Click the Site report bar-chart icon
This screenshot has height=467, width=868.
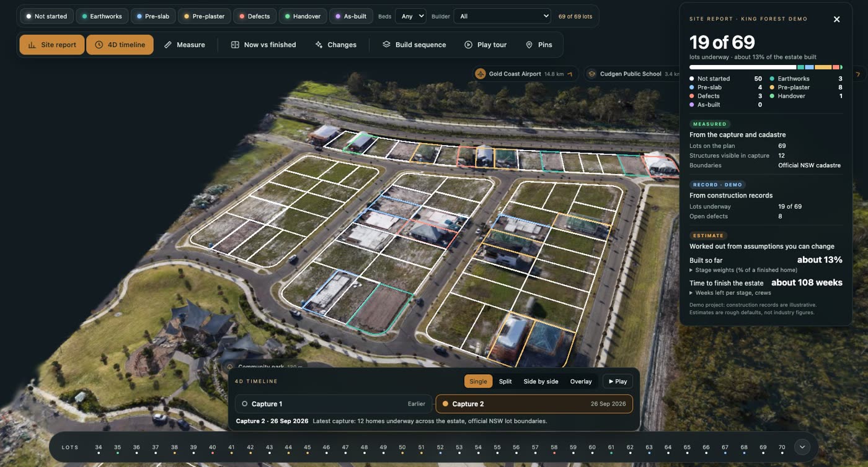pos(32,45)
